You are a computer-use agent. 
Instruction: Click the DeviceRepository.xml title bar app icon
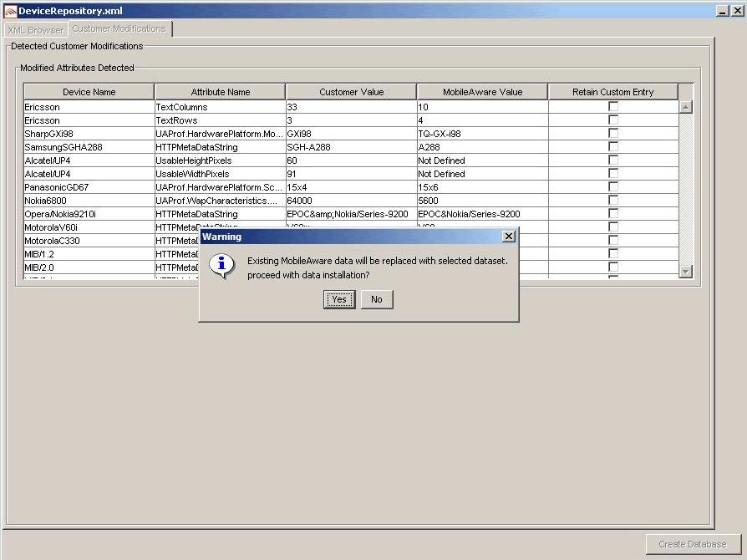click(x=10, y=11)
